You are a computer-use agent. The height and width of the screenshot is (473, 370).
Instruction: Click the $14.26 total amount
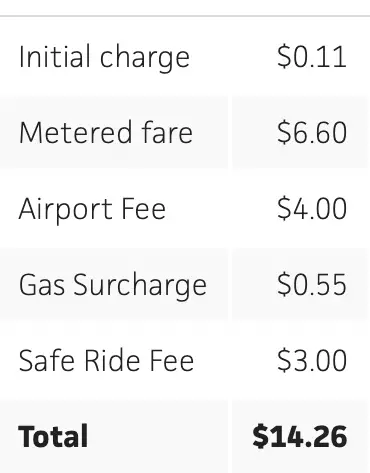[x=300, y=436]
